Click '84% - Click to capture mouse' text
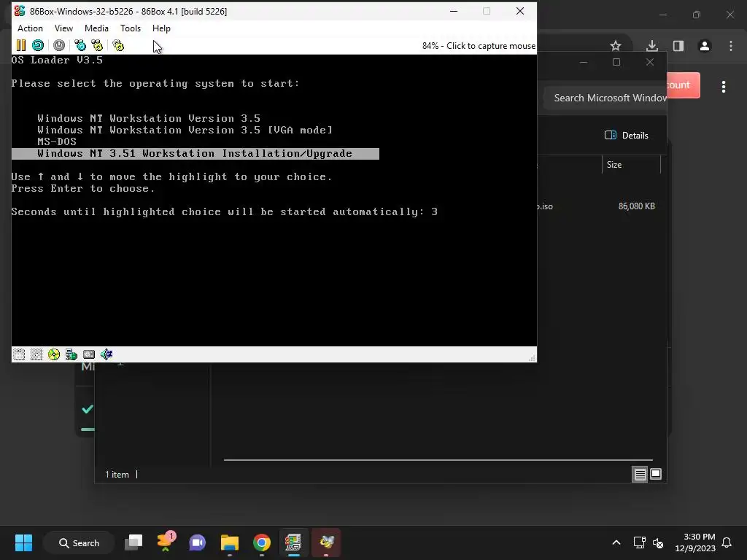Viewport: 747px width, 560px height. 479,46
